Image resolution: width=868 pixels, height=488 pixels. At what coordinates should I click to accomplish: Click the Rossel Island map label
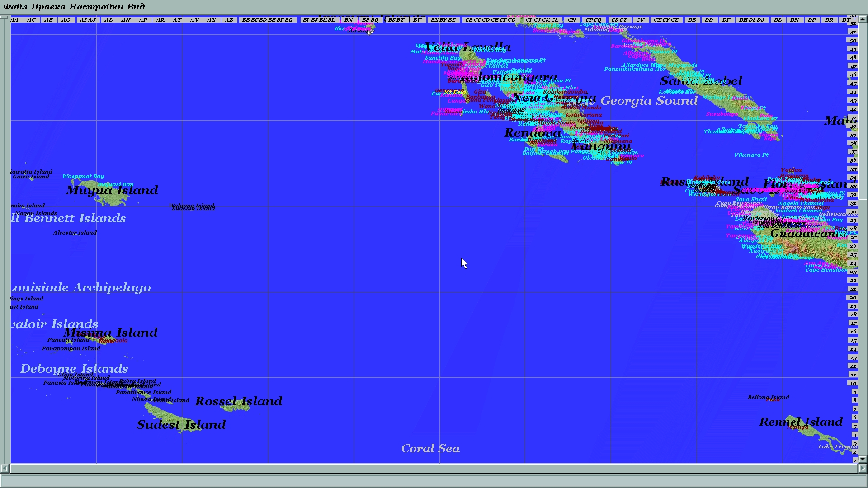coord(239,401)
